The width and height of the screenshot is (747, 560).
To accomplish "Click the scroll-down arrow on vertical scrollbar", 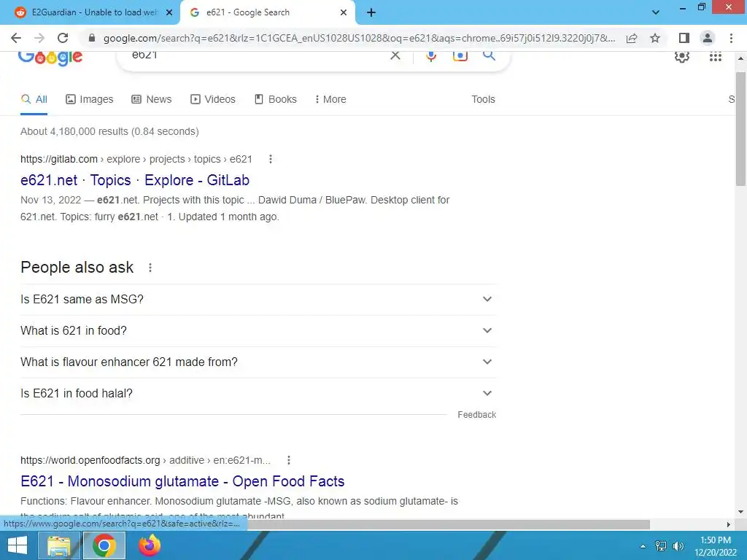I will 740,512.
